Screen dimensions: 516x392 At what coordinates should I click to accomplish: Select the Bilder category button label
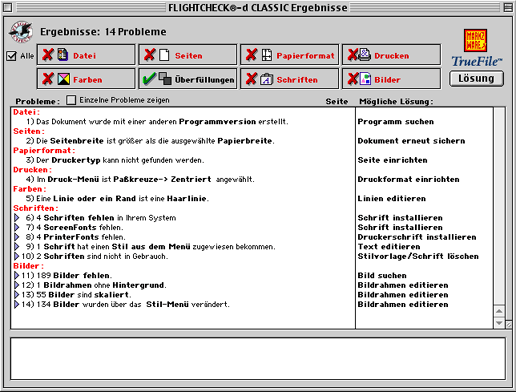(x=387, y=80)
